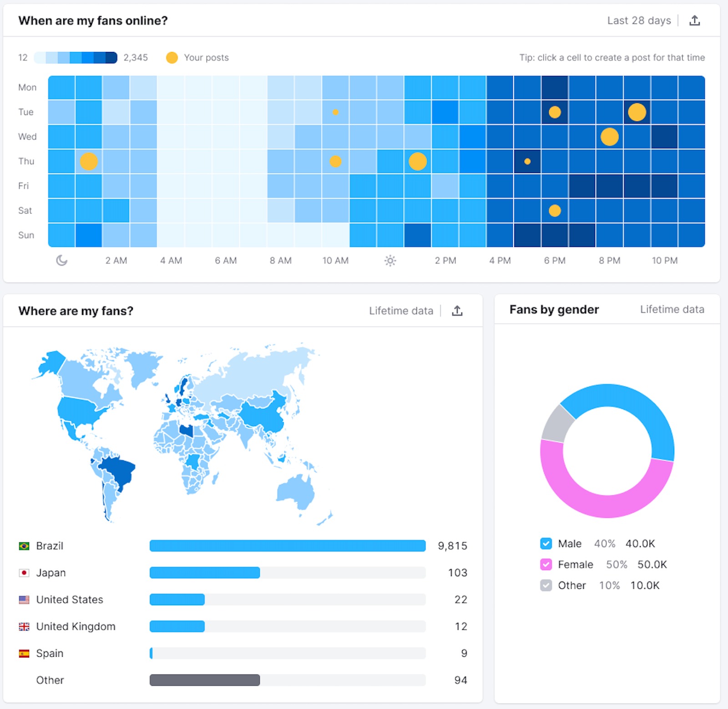Select the moon icon on the time axis
Viewport: 728px width, 709px height.
[61, 261]
